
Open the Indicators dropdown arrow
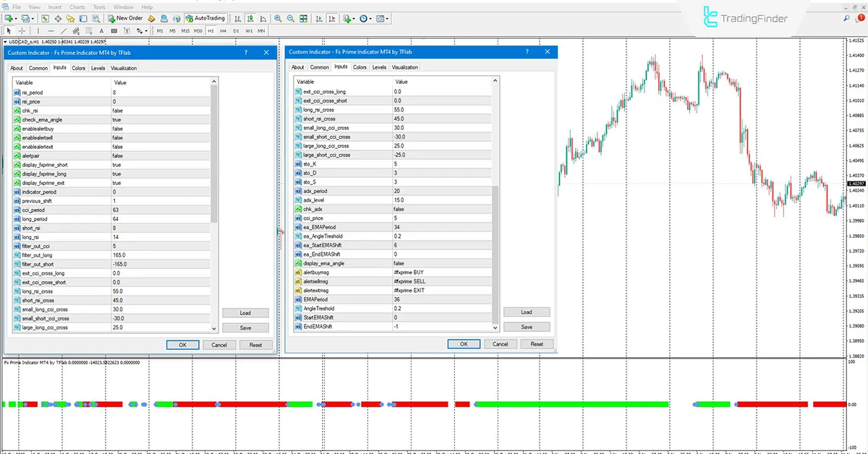[354, 18]
